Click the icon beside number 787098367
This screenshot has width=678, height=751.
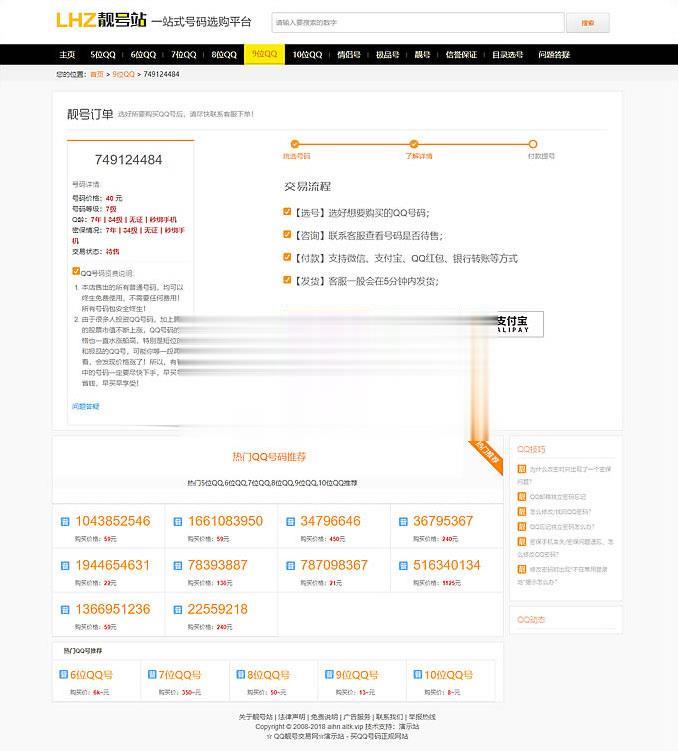pyautogui.click(x=290, y=566)
